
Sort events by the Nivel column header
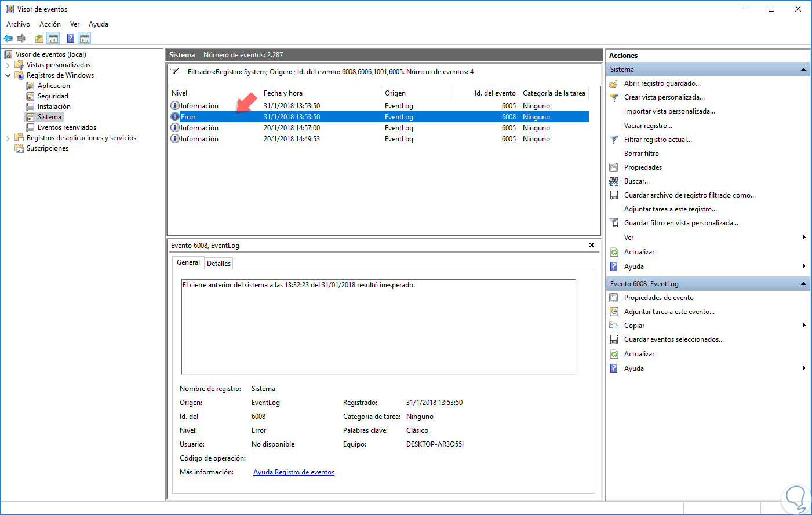tap(214, 93)
